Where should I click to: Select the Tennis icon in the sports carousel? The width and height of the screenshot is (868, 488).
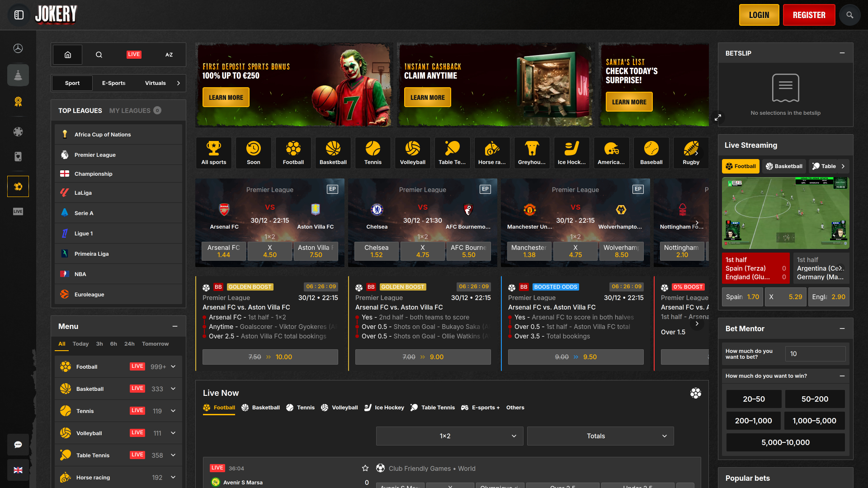[373, 152]
